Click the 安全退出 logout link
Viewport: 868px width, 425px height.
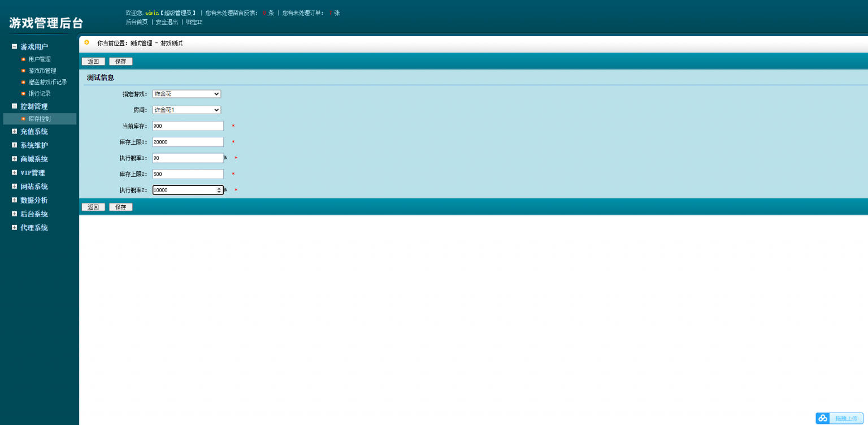[x=167, y=22]
